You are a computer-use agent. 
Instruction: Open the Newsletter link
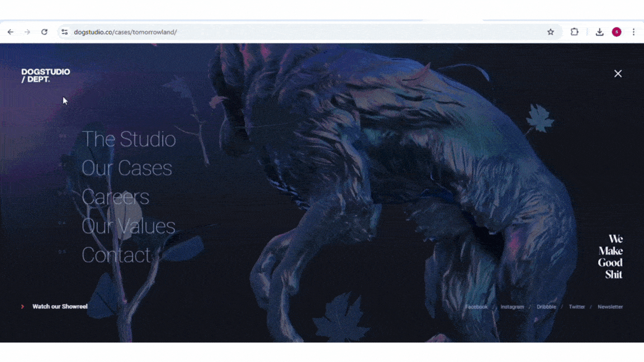pyautogui.click(x=610, y=307)
